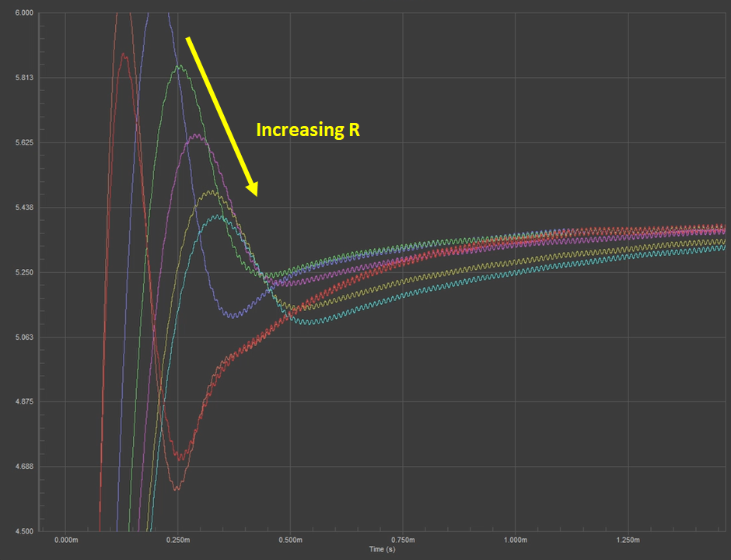Viewport: 731px width, 560px height.
Task: Click the 6.000 y-axis value label
Action: click(24, 12)
